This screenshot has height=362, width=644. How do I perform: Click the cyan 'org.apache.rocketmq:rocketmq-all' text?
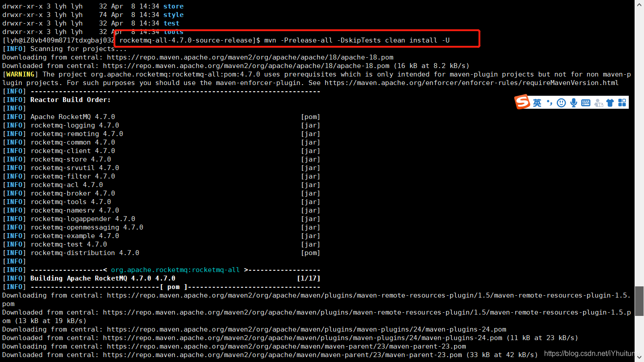tap(175, 270)
